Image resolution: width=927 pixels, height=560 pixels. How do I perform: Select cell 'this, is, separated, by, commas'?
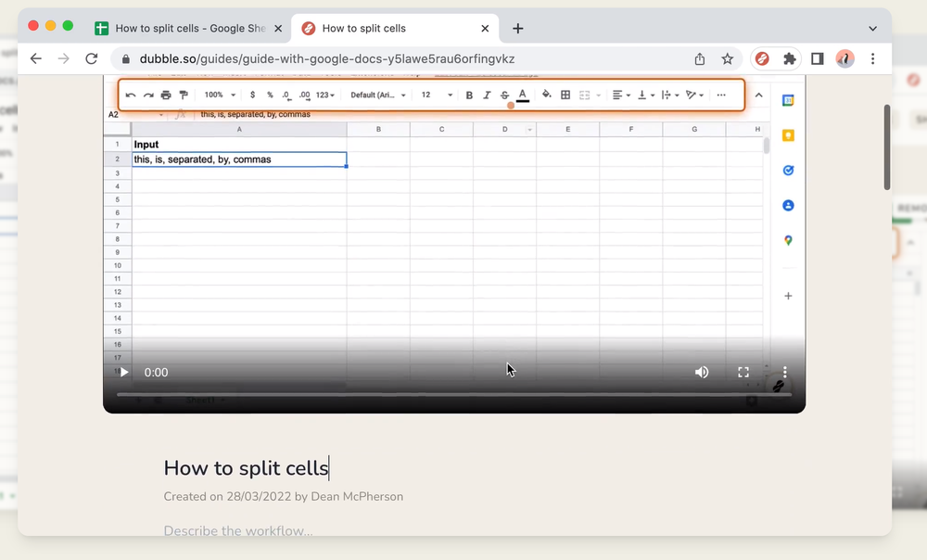pos(239,159)
